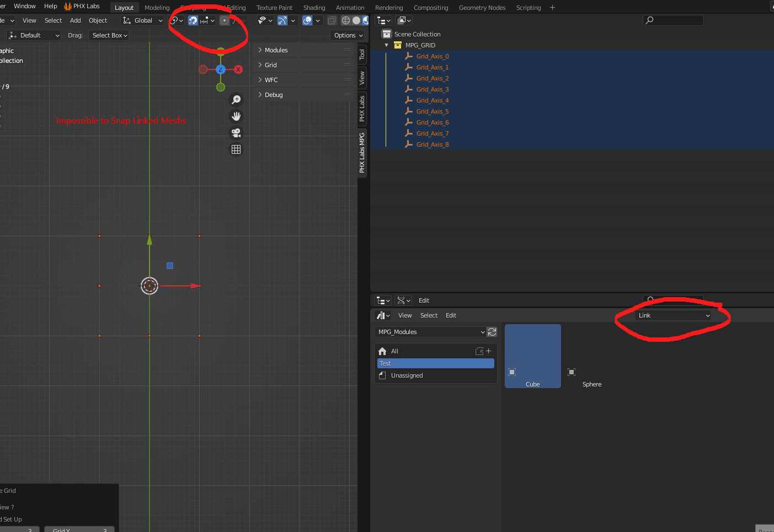This screenshot has width=774, height=532.
Task: Open the PHX Labs menu
Action: [82, 7]
